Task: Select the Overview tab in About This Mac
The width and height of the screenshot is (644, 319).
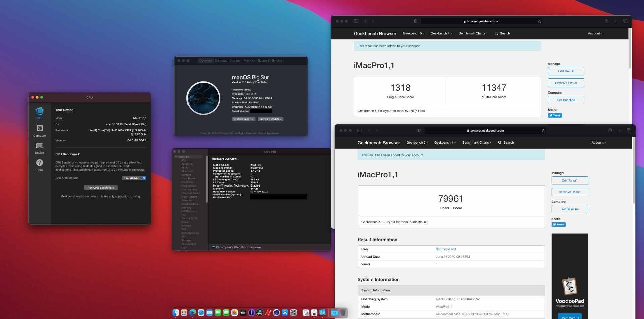Action: (206, 61)
